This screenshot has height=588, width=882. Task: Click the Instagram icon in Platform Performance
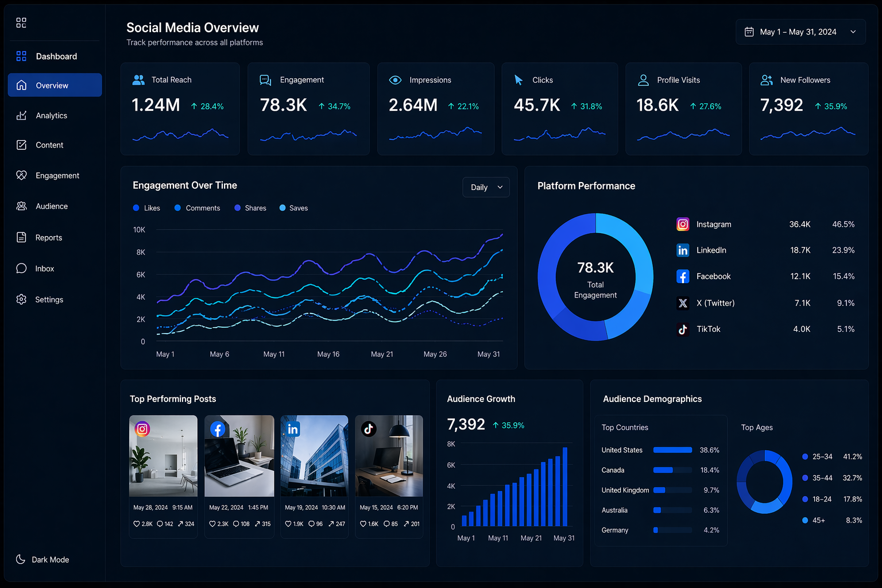coord(683,225)
